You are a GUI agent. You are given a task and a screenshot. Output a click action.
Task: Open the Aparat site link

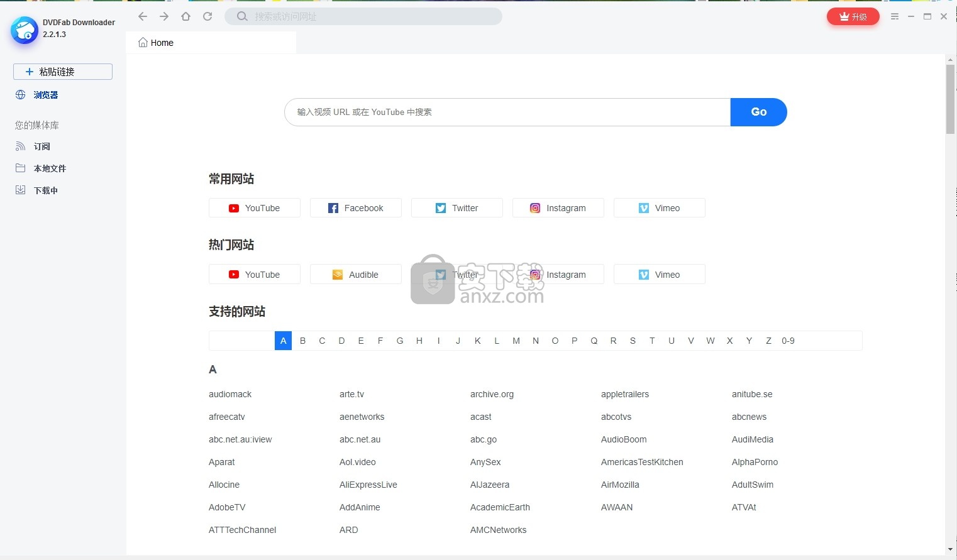[222, 462]
